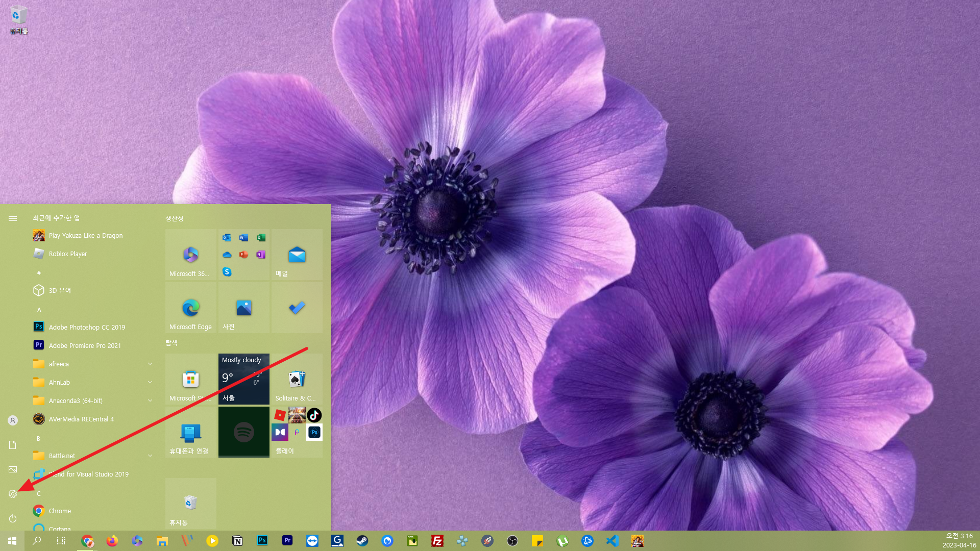Open taskbar clock and date
The height and width of the screenshot is (551, 980).
click(x=959, y=541)
